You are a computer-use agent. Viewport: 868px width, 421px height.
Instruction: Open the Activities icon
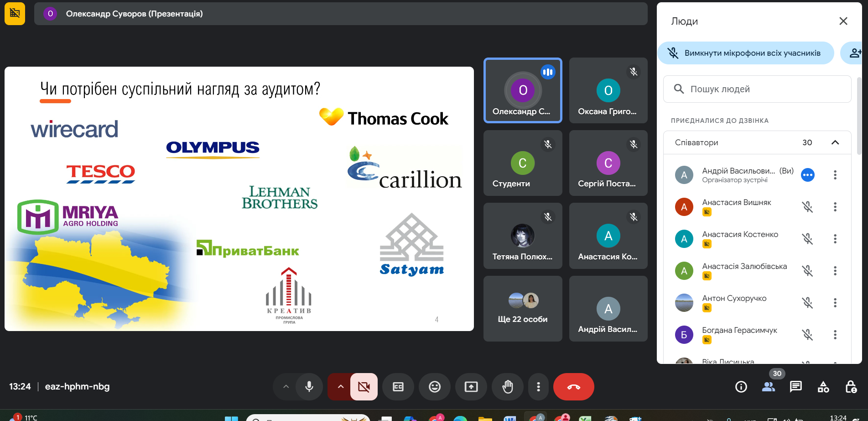pos(823,387)
